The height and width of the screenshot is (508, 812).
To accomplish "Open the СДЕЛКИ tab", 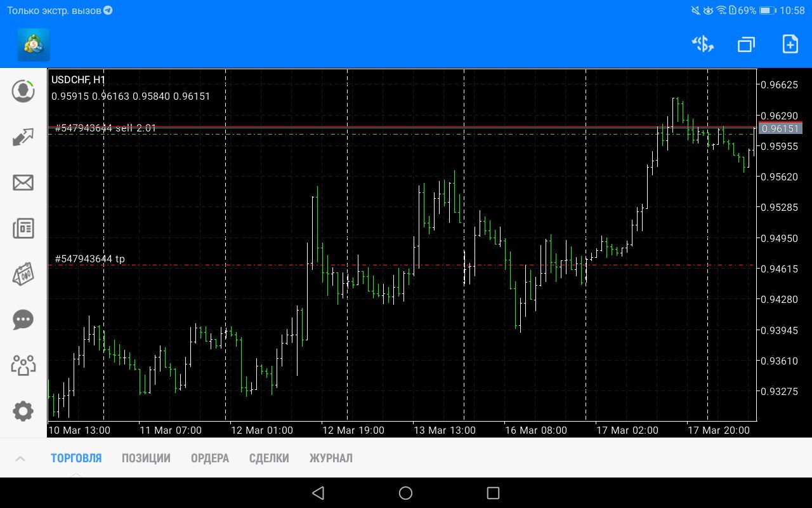I will click(269, 458).
